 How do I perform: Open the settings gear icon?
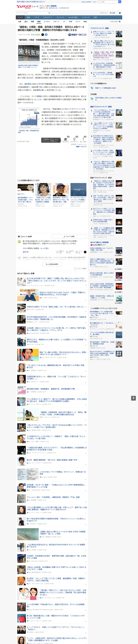tap(120, 13)
